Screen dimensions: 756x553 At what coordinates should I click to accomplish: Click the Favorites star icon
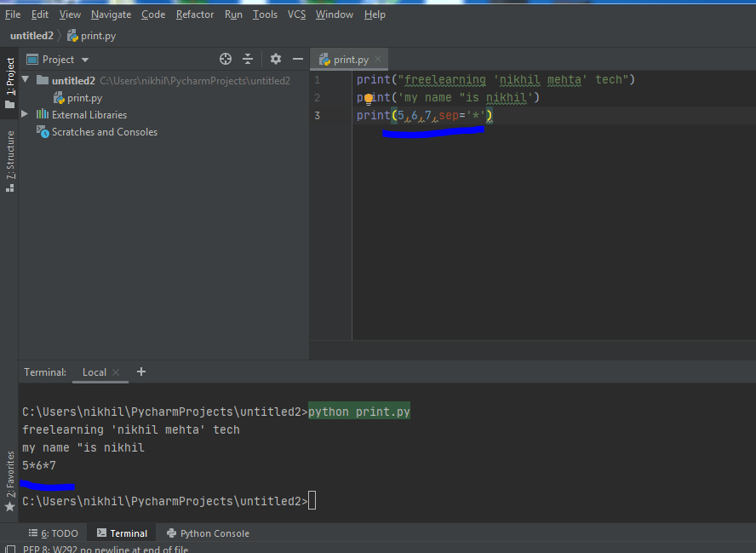[x=9, y=507]
